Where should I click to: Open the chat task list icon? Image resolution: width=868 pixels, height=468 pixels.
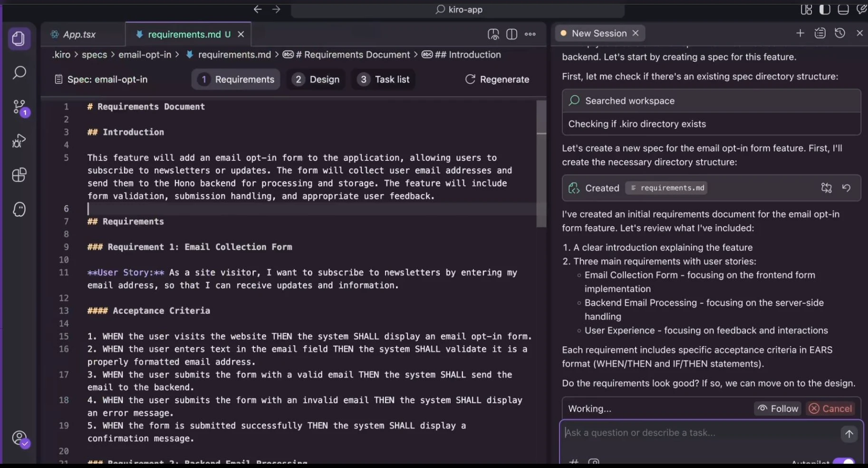pos(820,33)
